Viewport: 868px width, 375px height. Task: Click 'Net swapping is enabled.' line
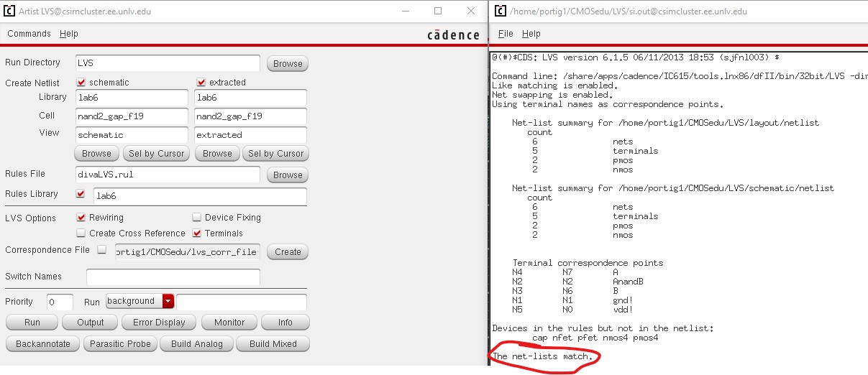(552, 95)
